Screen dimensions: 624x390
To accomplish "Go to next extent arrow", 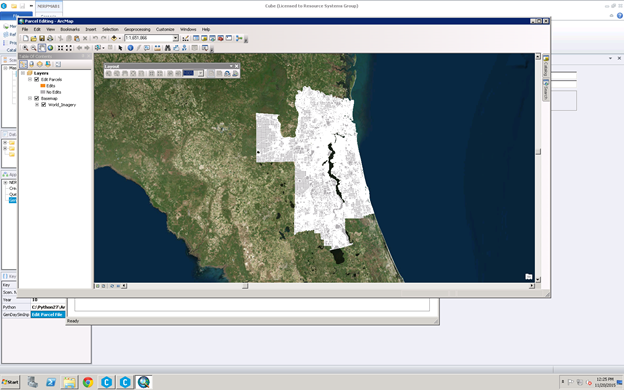I will pyautogui.click(x=87, y=48).
